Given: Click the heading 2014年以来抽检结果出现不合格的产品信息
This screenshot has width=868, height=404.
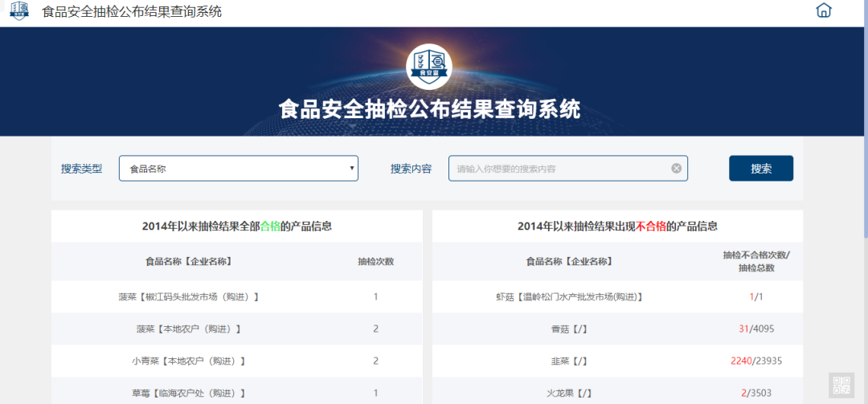Looking at the screenshot, I should tap(617, 226).
